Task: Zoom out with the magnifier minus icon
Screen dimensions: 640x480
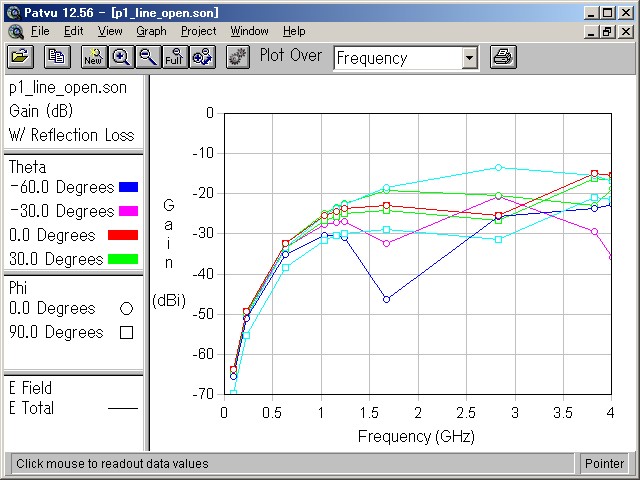Action: coord(148,56)
